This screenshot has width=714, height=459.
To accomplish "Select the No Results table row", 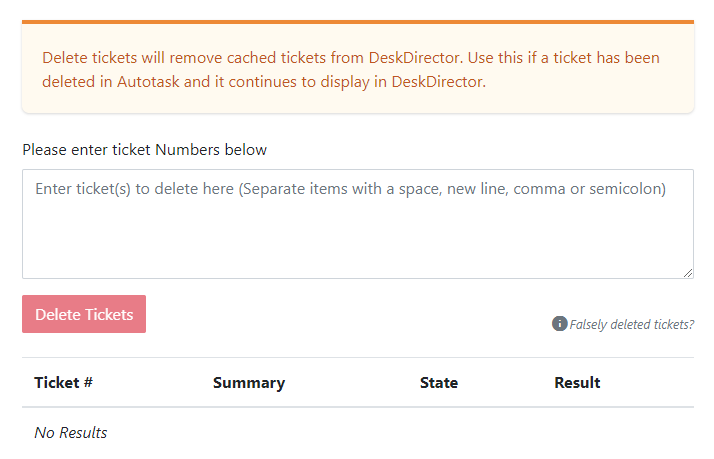I will coord(358,433).
